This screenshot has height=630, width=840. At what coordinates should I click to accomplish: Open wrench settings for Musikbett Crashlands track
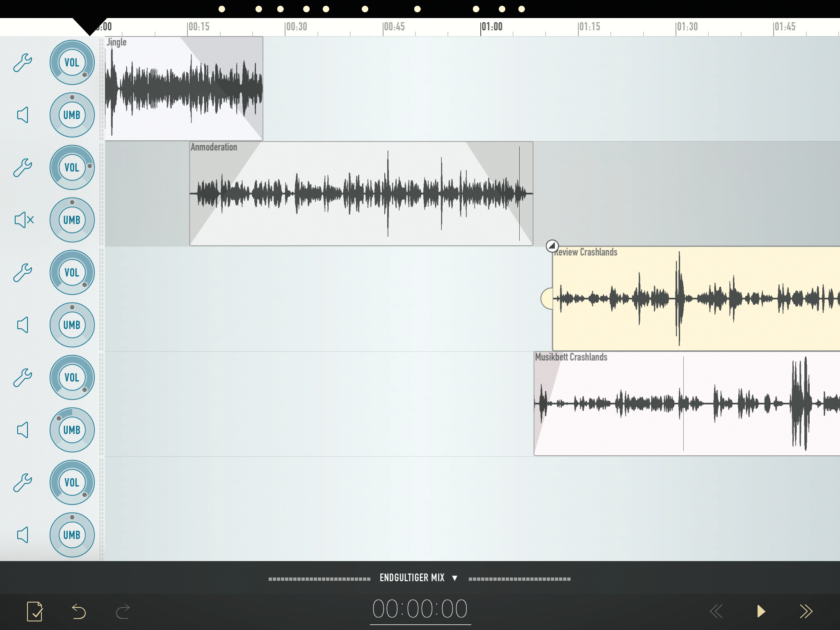[x=23, y=378]
